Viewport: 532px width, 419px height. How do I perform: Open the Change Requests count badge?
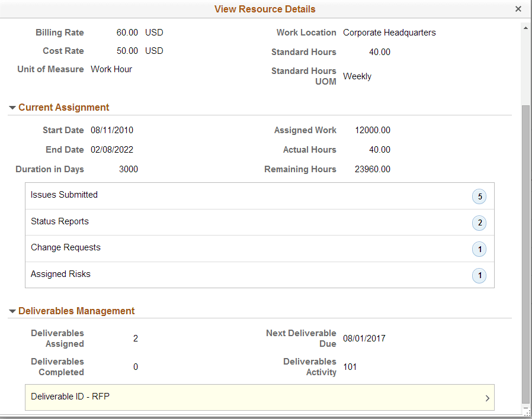(479, 249)
